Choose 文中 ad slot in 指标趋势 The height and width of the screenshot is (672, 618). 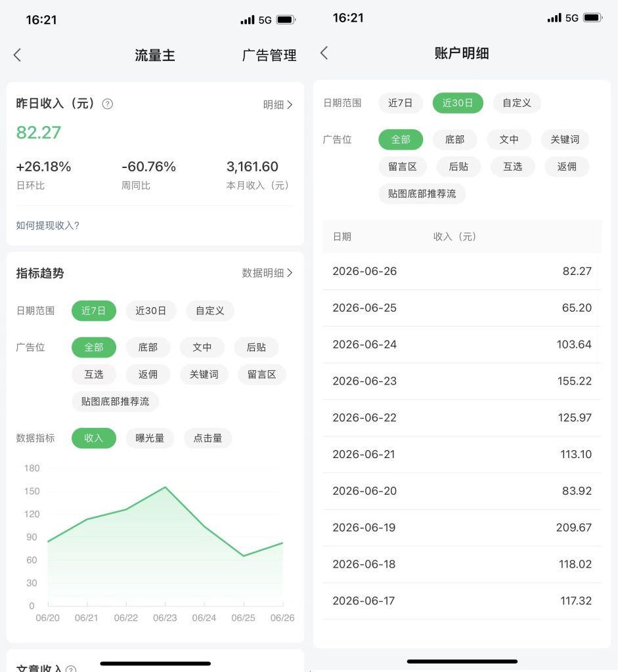tap(202, 347)
